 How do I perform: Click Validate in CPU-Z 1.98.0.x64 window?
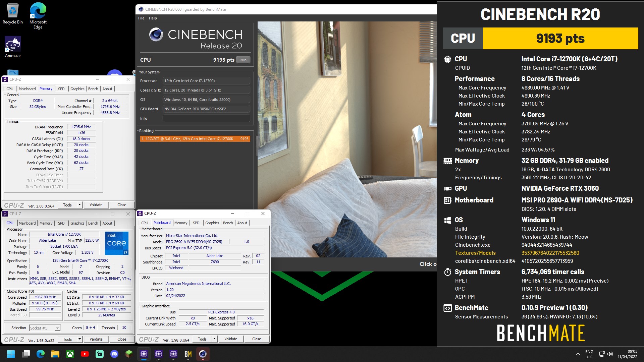pyautogui.click(x=231, y=339)
